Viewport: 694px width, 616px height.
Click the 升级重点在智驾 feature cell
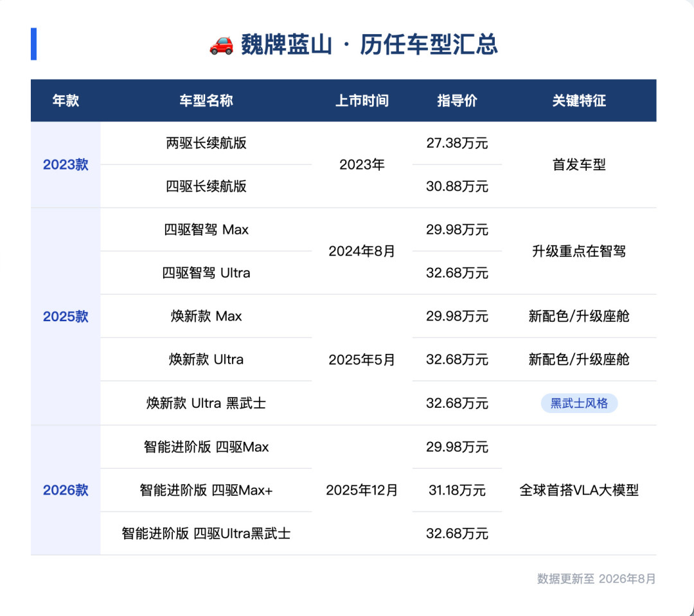579,251
